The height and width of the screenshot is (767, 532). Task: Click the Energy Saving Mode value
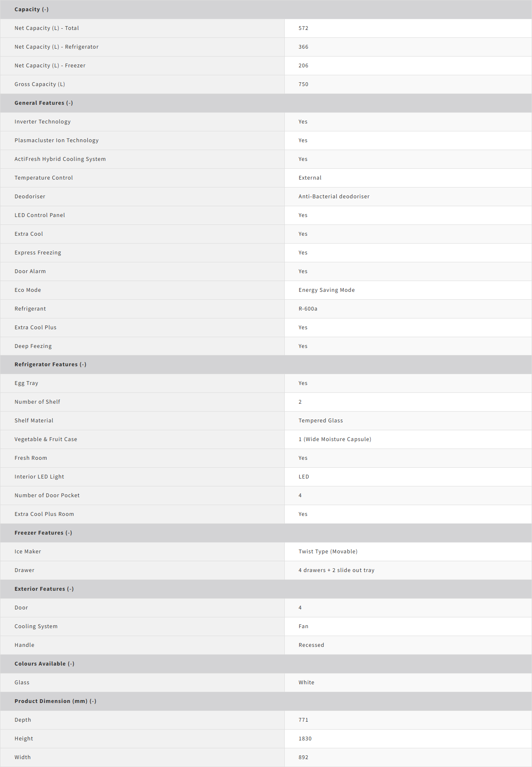(x=327, y=290)
